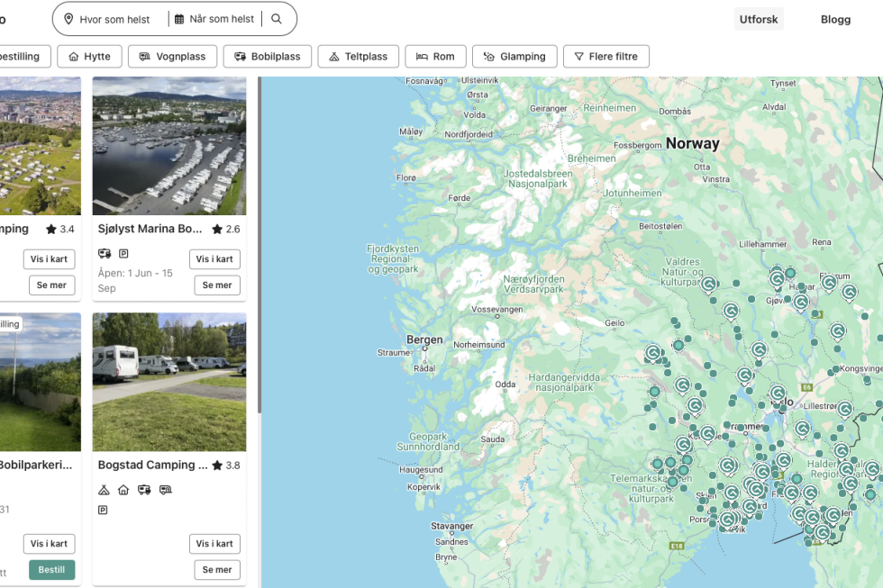
Task: Click the green Bestill button
Action: (x=52, y=569)
